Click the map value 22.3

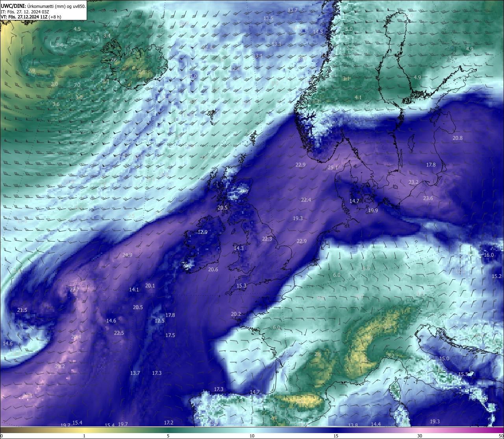(x=267, y=239)
